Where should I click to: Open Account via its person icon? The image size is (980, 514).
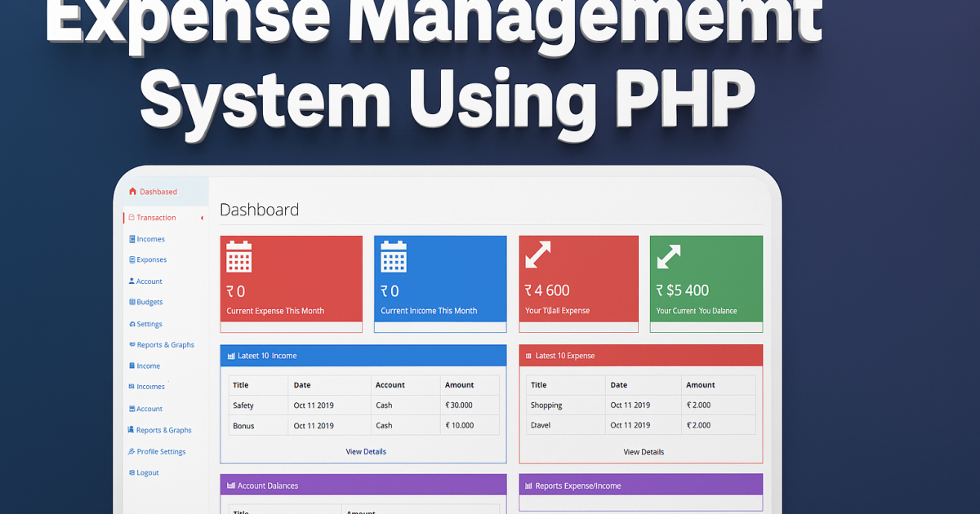tap(132, 281)
